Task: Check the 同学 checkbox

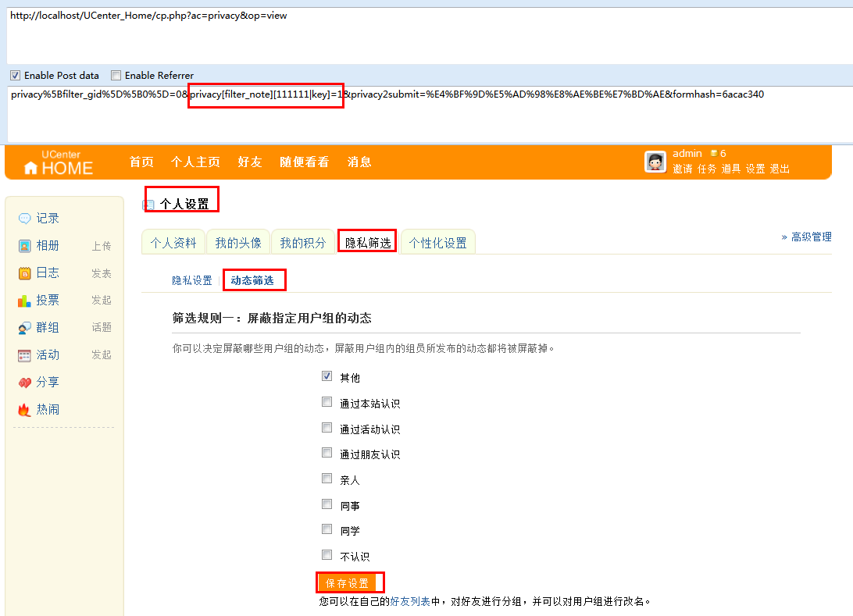Action: [327, 529]
